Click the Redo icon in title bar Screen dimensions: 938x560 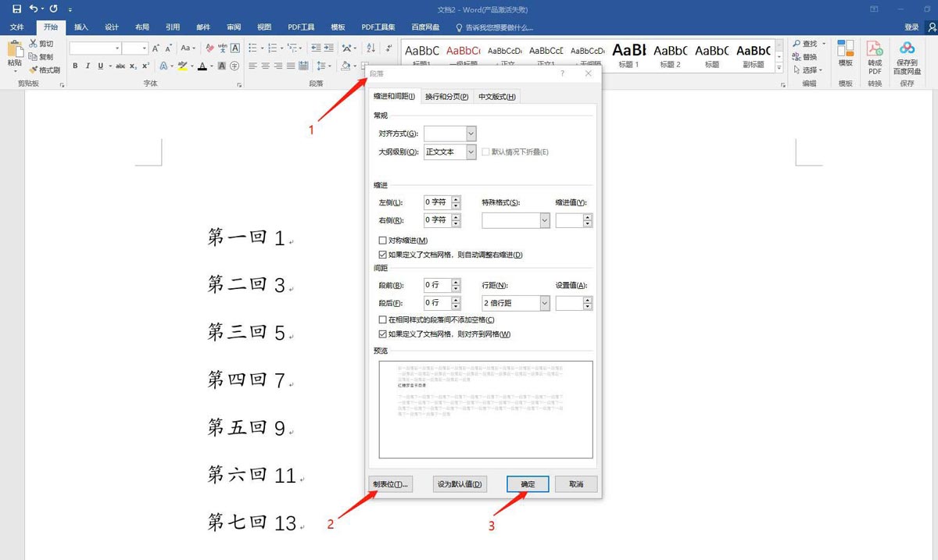tap(53, 9)
